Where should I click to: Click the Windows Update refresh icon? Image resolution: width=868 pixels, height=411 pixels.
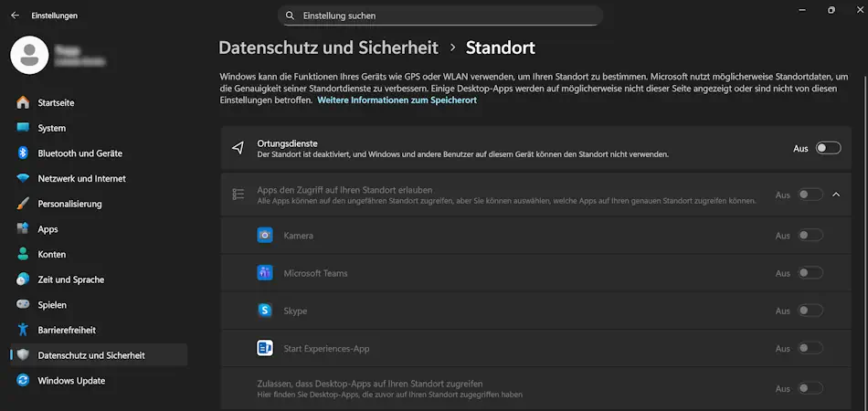pos(23,381)
